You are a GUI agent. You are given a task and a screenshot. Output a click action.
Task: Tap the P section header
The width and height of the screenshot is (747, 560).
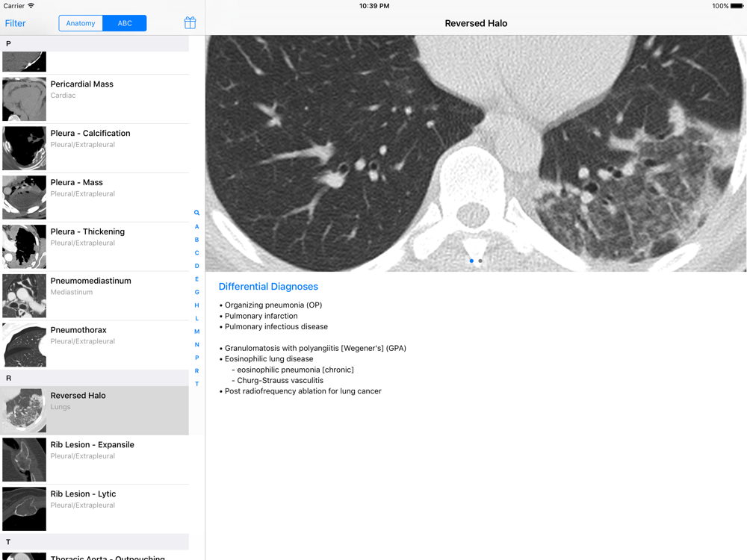tap(94, 43)
